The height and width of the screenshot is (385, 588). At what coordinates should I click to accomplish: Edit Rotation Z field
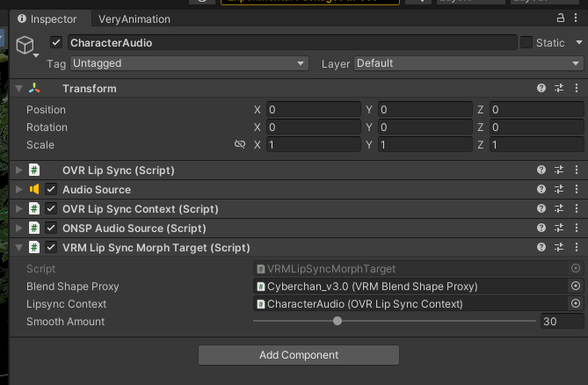point(537,127)
